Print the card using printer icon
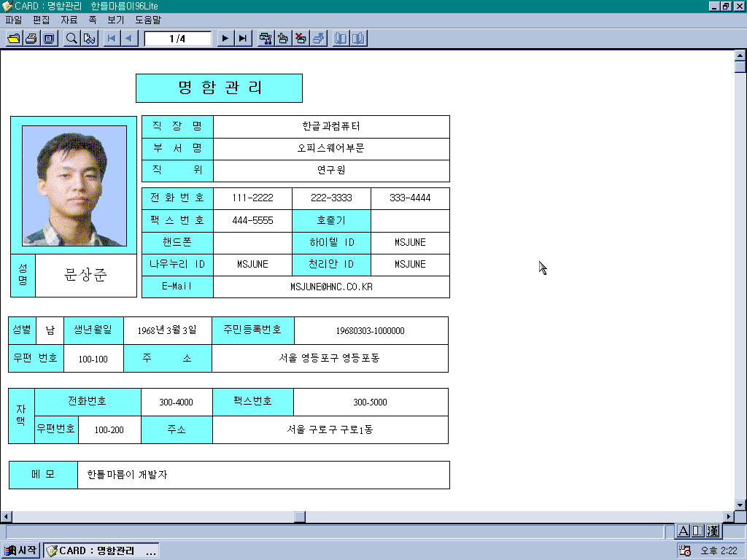The image size is (747, 560). point(31,39)
